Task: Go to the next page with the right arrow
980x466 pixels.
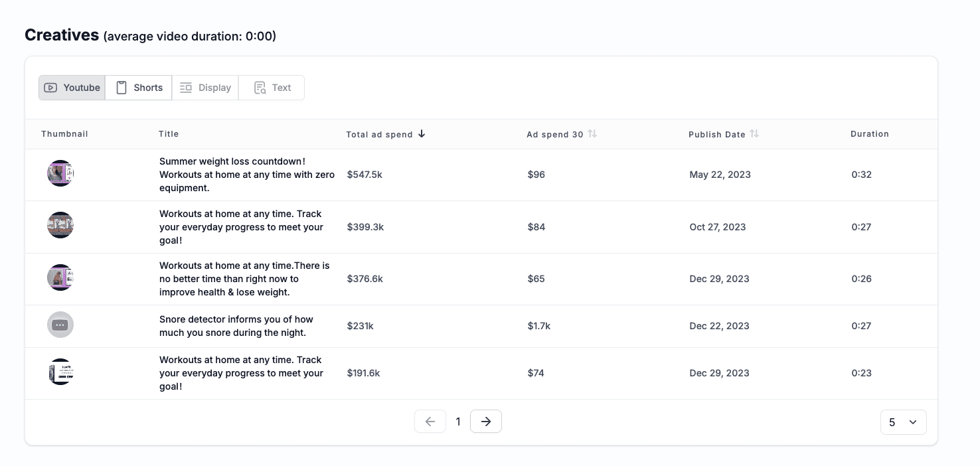Action: [486, 422]
